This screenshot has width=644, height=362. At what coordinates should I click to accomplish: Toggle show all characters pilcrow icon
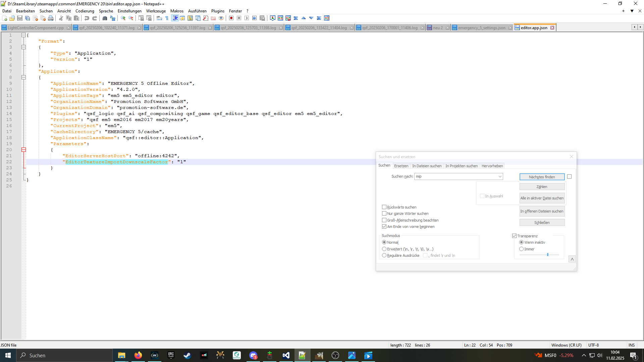pos(167,18)
